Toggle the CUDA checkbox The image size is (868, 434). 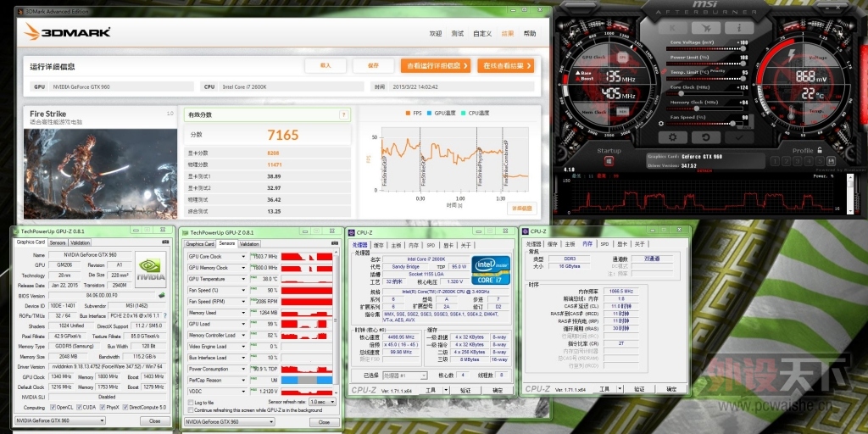pyautogui.click(x=80, y=408)
